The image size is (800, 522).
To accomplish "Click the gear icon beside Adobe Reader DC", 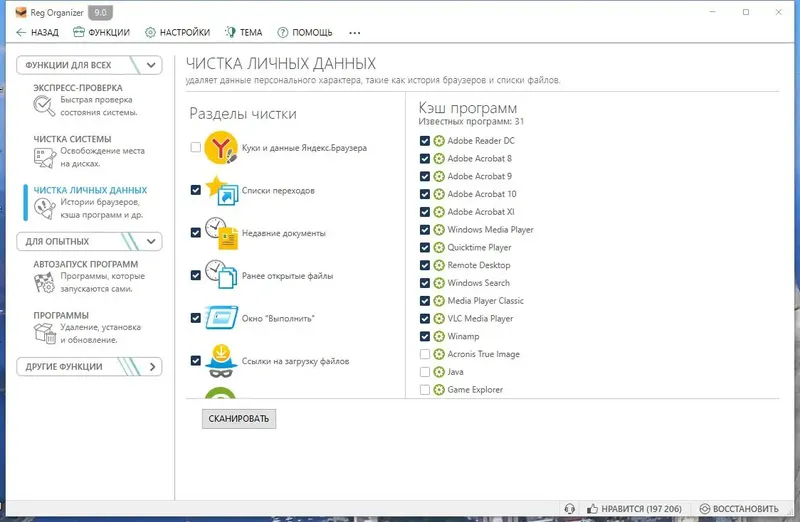I will 439,141.
